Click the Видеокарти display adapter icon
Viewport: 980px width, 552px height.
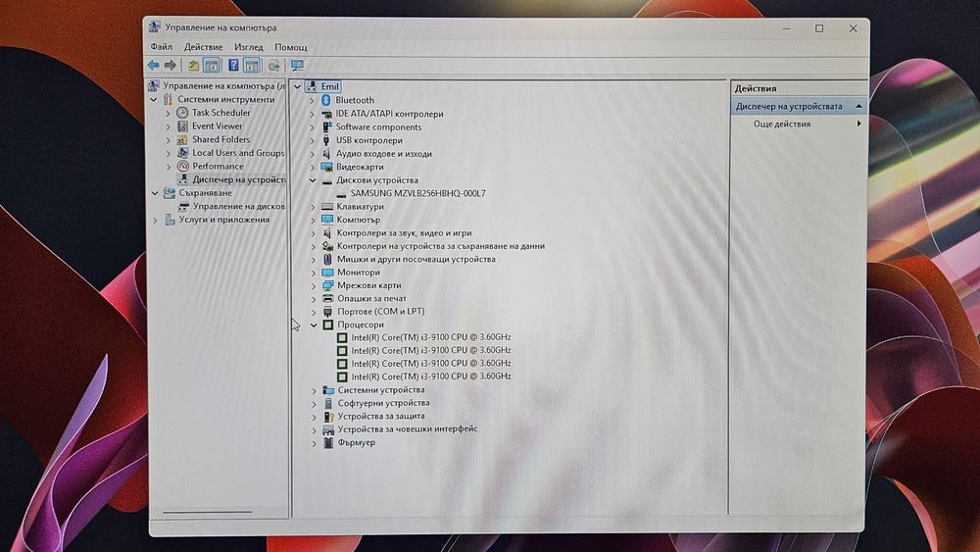(x=326, y=167)
